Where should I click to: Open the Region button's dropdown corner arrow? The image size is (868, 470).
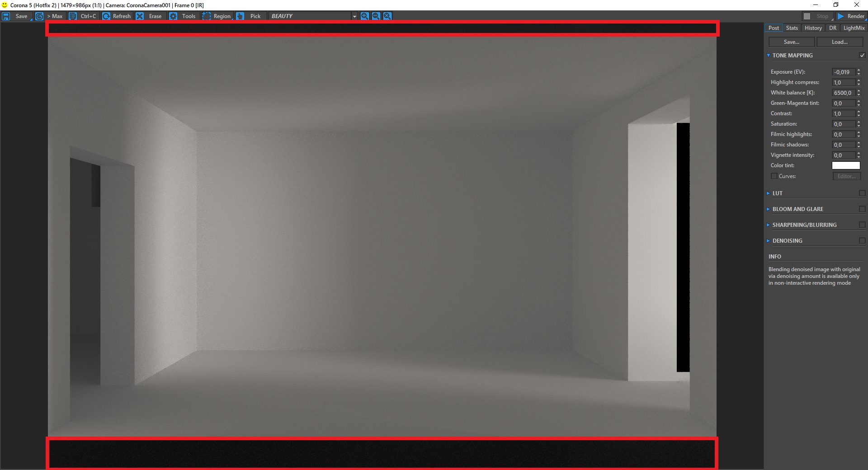click(x=233, y=19)
